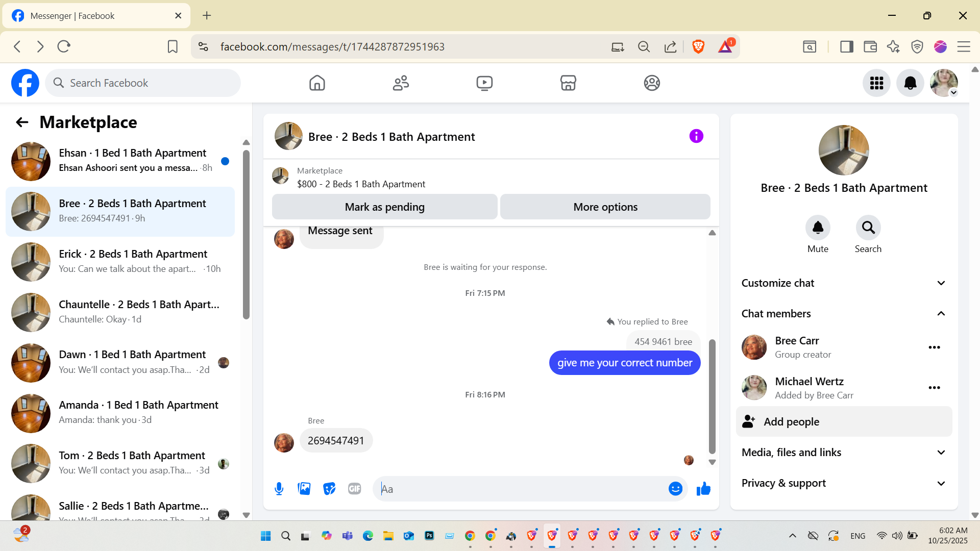Collapse Chat members section
980x551 pixels.
(x=844, y=314)
